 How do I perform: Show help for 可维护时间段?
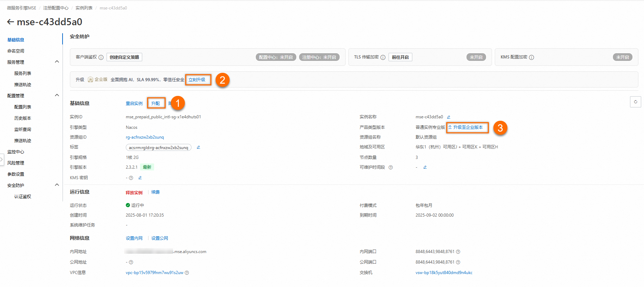391,167
